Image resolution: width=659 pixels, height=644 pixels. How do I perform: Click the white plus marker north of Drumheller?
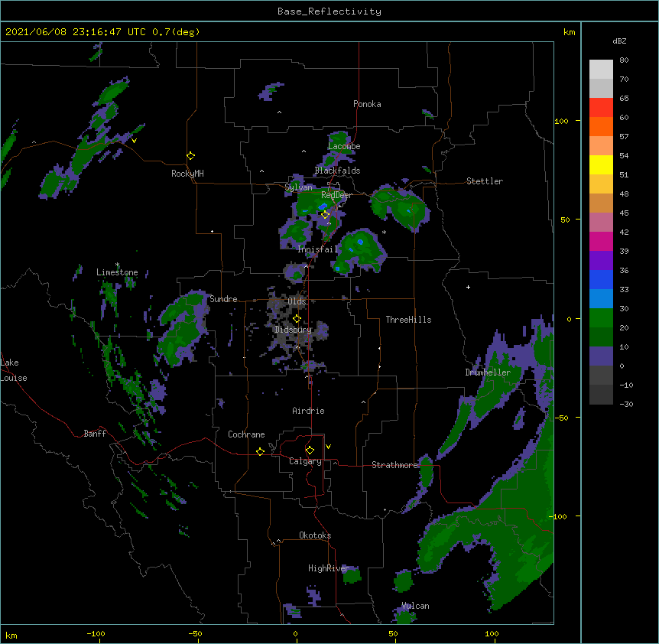(x=468, y=287)
